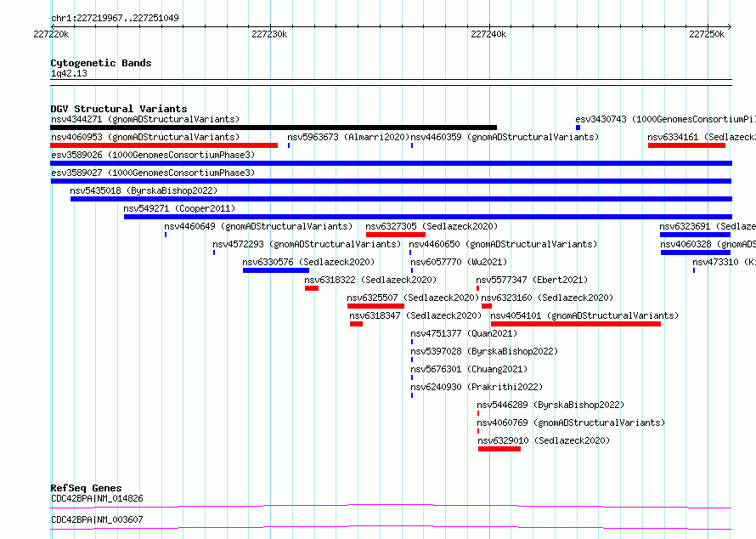The height and width of the screenshot is (539, 756).
Task: Select nsv6330576 (Sedlazeck2020) label
Action: [308, 262]
